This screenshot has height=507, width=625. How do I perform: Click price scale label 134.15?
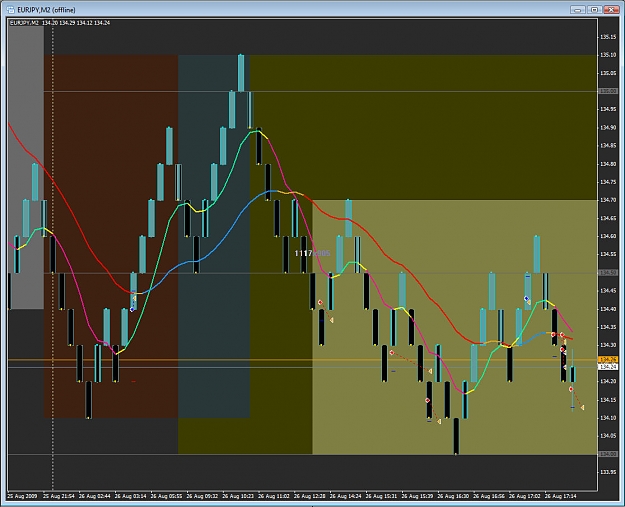(x=608, y=399)
